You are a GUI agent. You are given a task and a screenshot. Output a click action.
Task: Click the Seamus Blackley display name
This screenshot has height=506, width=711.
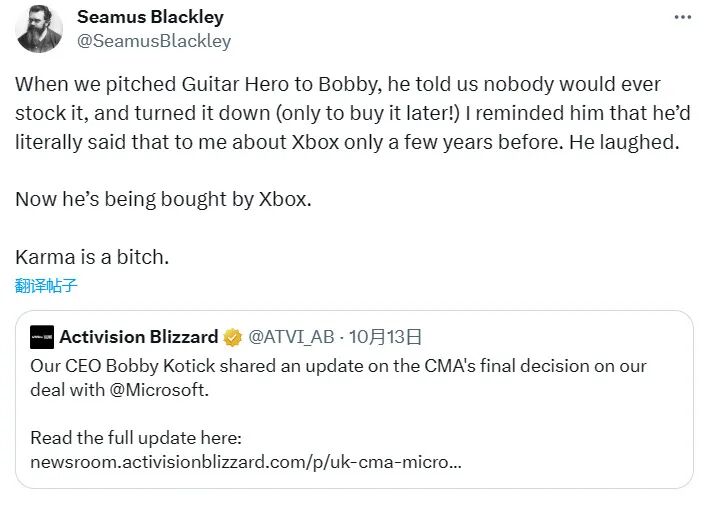click(150, 17)
